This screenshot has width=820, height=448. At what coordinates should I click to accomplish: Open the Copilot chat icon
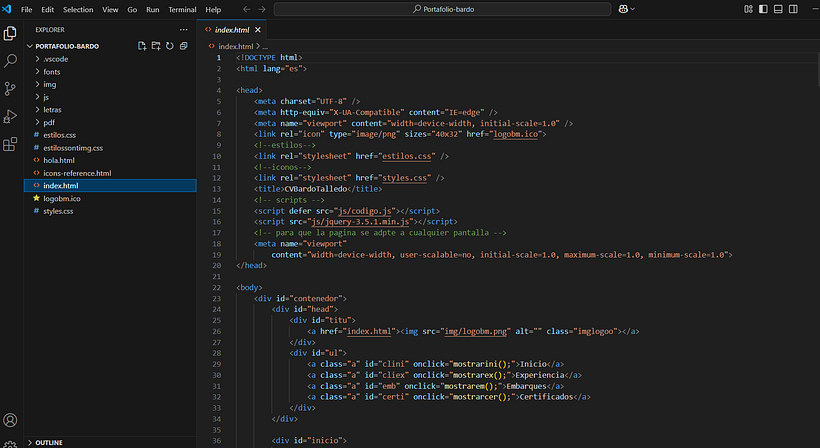point(623,9)
